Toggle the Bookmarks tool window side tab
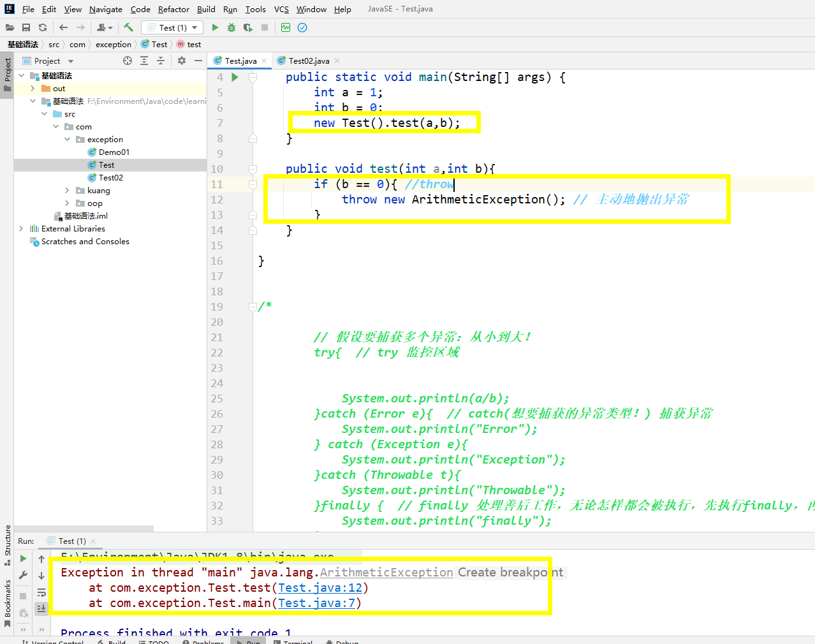 coord(8,604)
